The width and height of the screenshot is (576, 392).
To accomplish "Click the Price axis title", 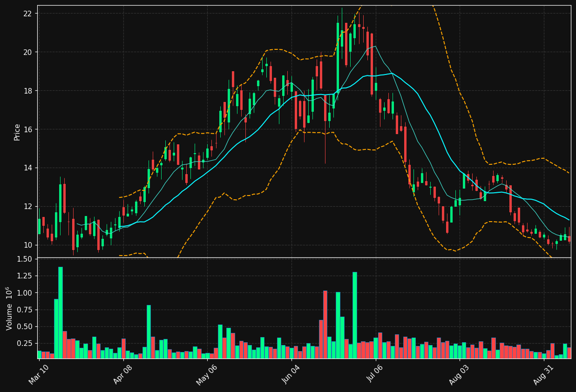I will click(17, 132).
